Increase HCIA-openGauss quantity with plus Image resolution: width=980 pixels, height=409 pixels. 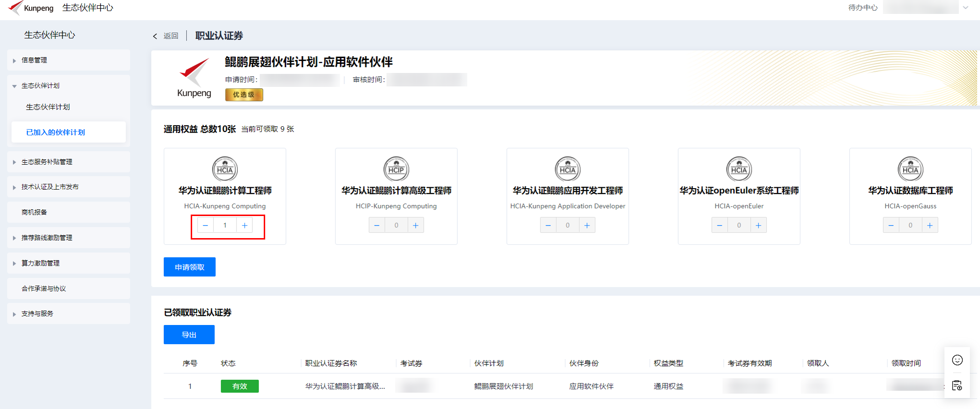pyautogui.click(x=930, y=225)
